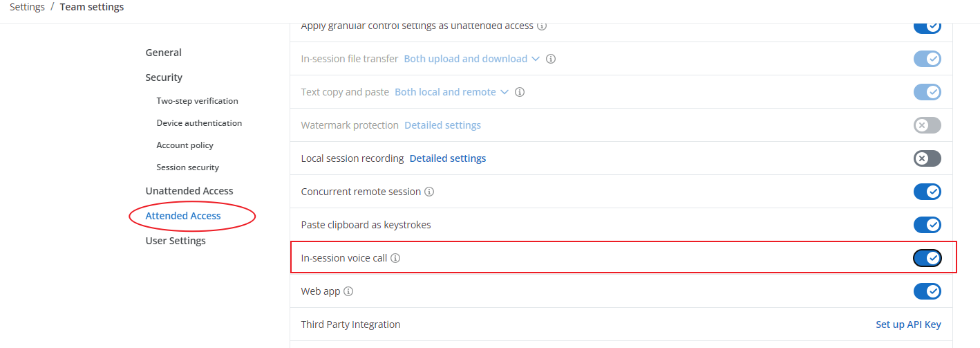
Task: Open Attended Access settings section
Action: pyautogui.click(x=183, y=216)
